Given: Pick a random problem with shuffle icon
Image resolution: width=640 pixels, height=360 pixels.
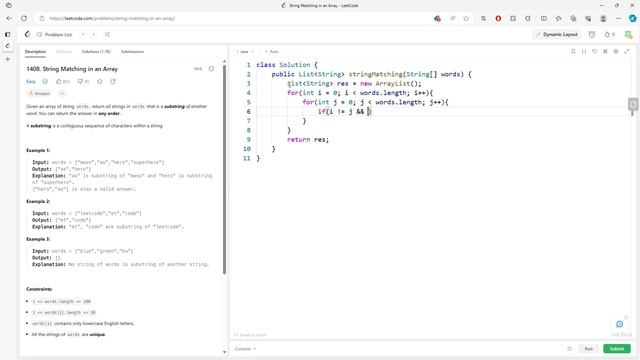Looking at the screenshot, I should click(x=107, y=35).
